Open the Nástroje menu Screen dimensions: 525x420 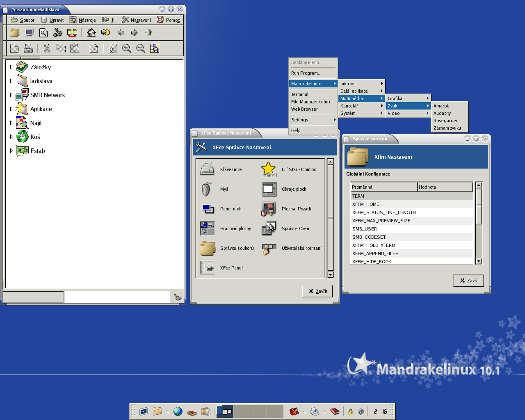coord(83,20)
